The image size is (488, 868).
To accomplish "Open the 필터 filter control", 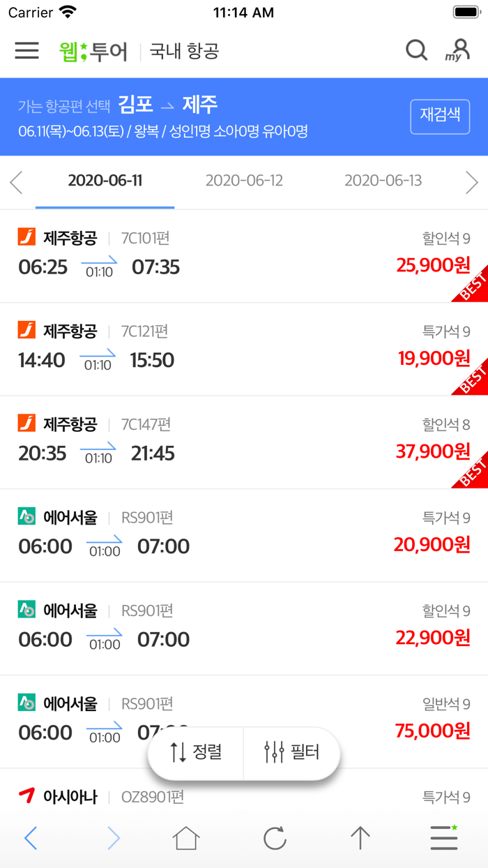I will pos(292,754).
